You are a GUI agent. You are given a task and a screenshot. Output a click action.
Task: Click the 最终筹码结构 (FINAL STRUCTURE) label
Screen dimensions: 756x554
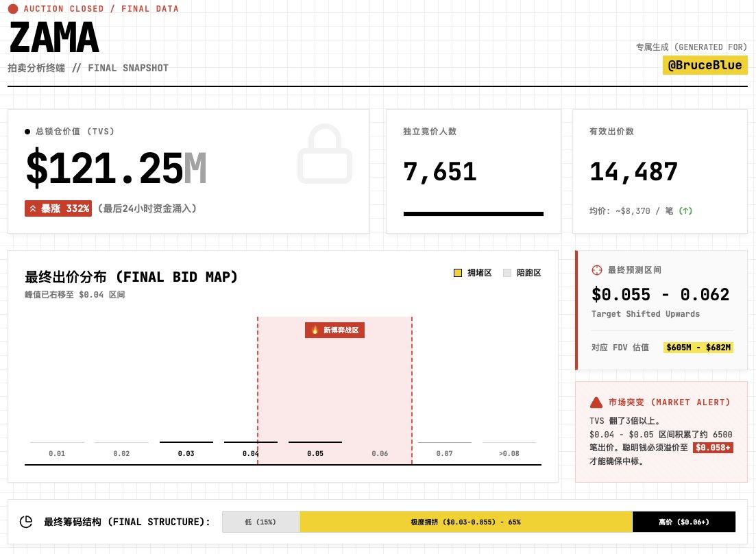(127, 522)
